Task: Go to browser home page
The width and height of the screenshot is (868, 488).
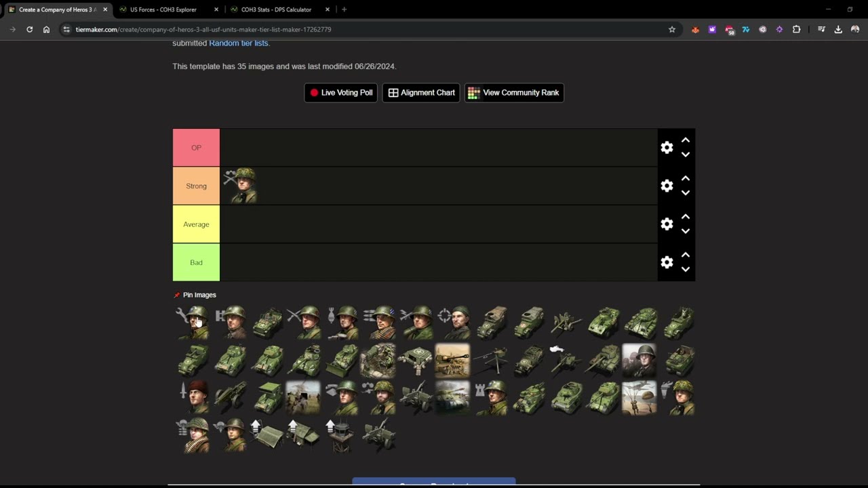Action: [46, 29]
